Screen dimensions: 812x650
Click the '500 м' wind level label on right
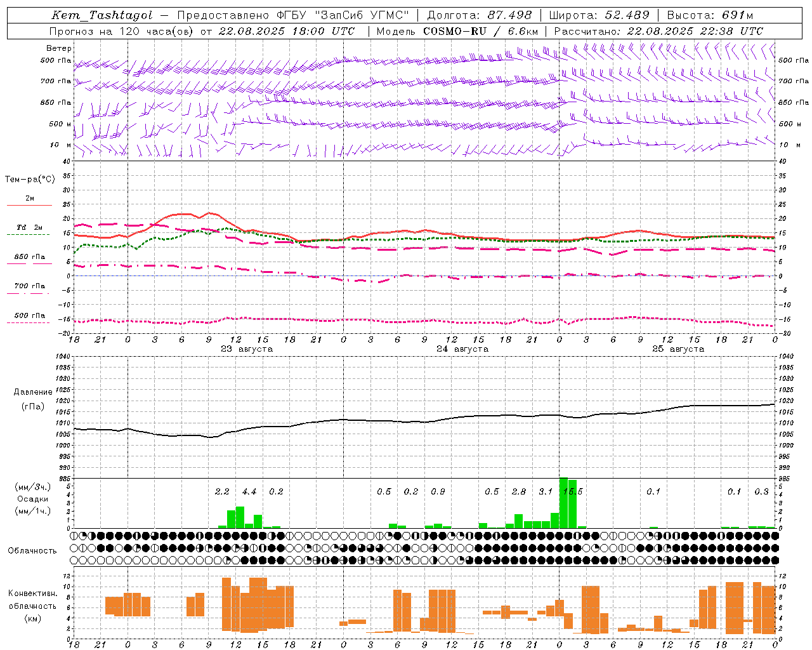click(789, 124)
